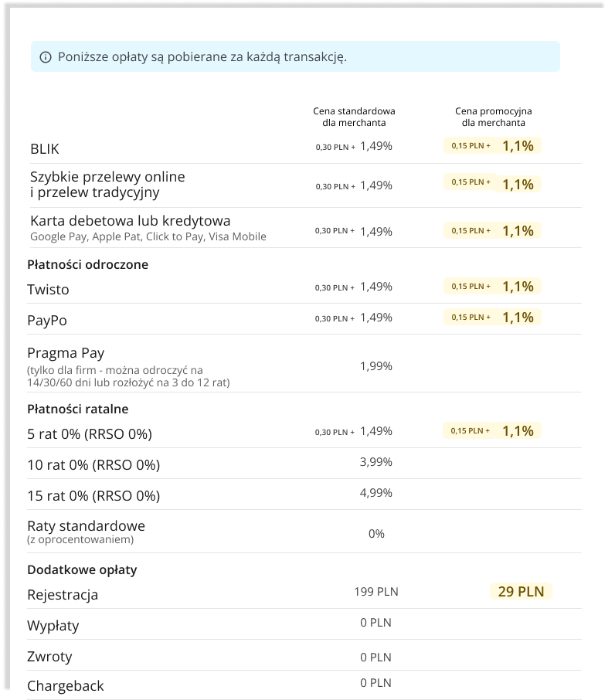Click the 'Cena promocyjna dla merchanta' column header
The image size is (615, 700).
pyautogui.click(x=493, y=117)
